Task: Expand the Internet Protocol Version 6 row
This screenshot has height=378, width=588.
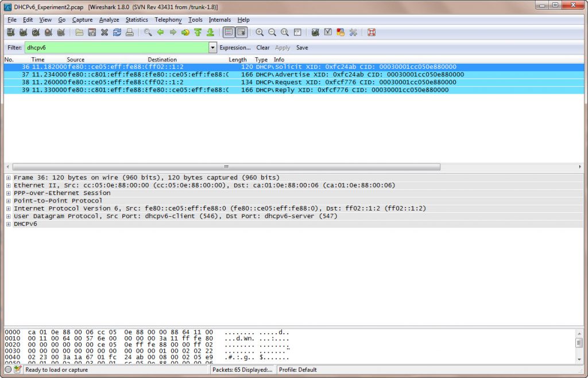Action: pyautogui.click(x=8, y=209)
